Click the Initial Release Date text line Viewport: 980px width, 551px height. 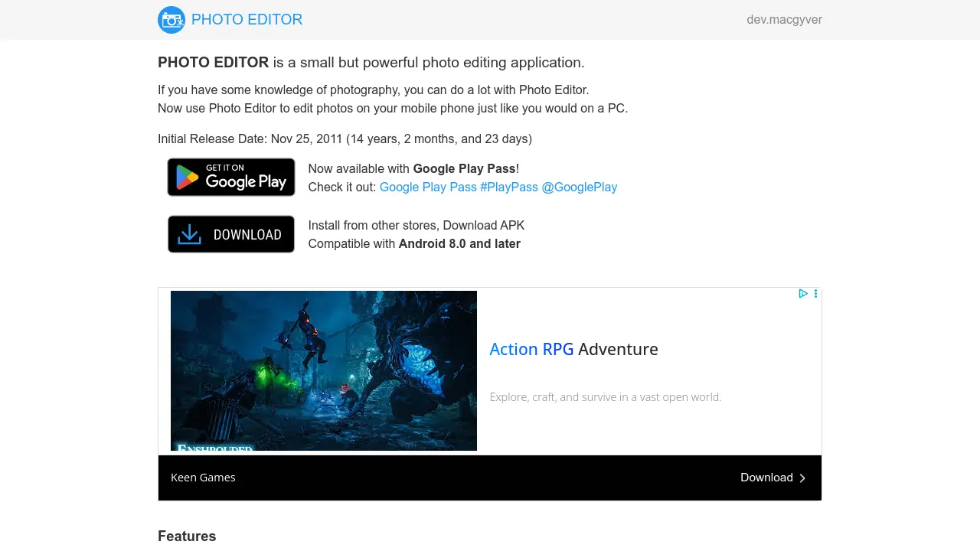(345, 139)
